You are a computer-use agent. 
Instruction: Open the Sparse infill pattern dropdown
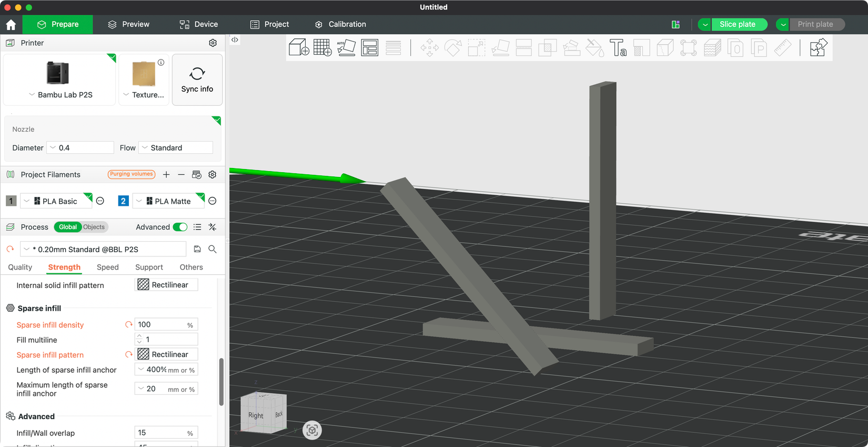click(x=167, y=354)
